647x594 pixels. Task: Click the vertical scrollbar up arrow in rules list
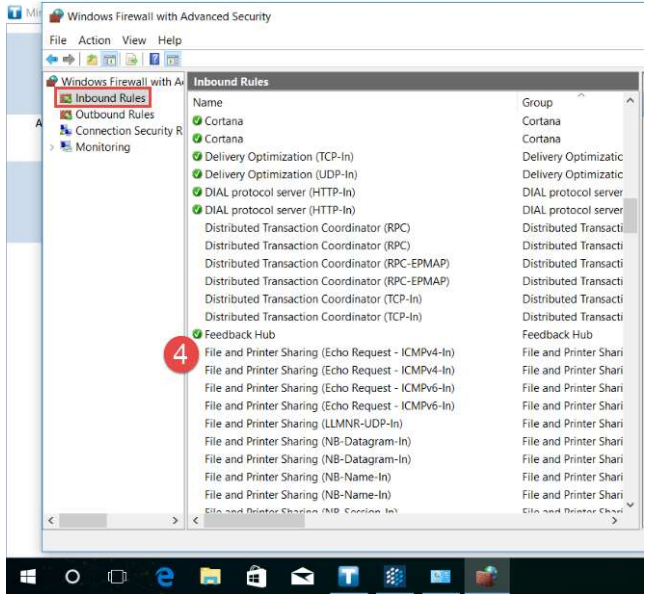point(630,100)
